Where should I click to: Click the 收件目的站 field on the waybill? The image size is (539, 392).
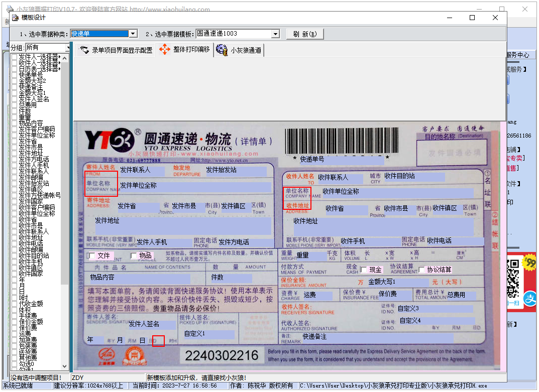tap(414, 176)
